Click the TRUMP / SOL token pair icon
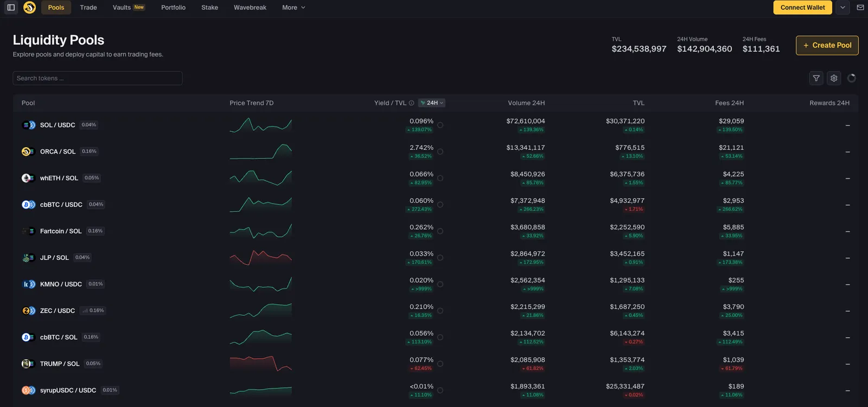The height and width of the screenshot is (407, 868). (x=29, y=364)
